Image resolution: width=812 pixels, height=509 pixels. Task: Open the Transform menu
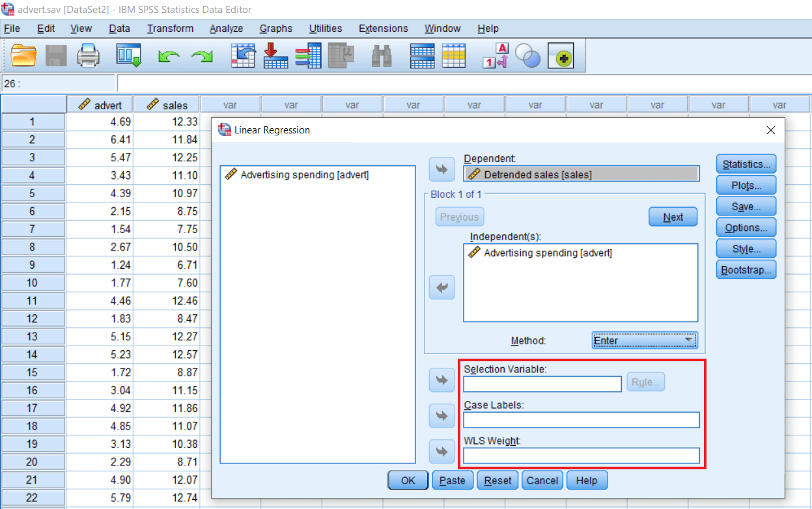pos(170,28)
